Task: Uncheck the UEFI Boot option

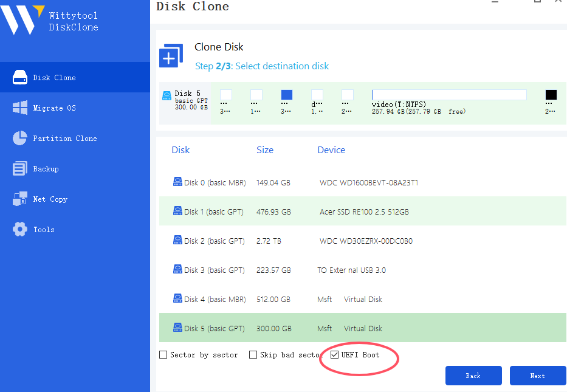Action: 335,355
